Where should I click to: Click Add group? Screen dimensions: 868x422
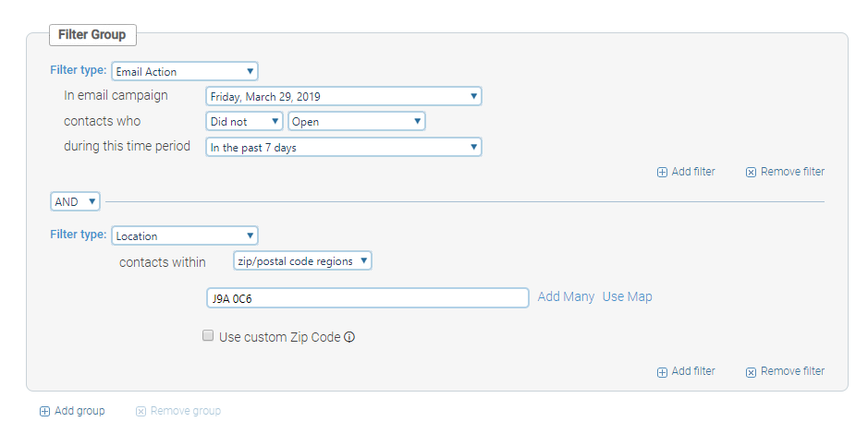[x=72, y=411]
